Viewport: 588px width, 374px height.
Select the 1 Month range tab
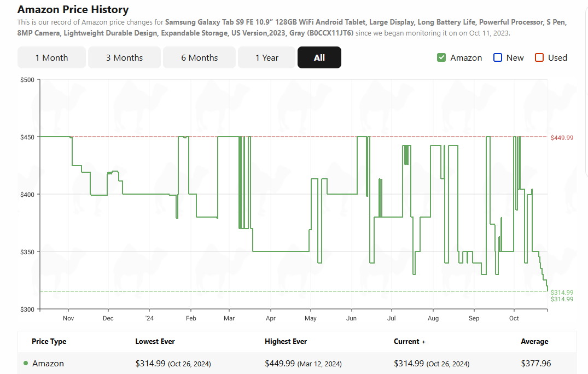(x=52, y=58)
